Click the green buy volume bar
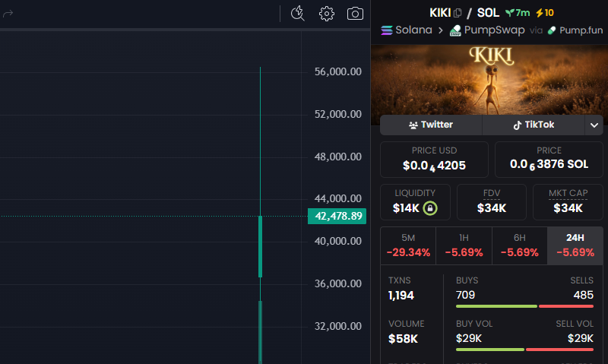Screen dimensions: 608x364 click(489, 350)
